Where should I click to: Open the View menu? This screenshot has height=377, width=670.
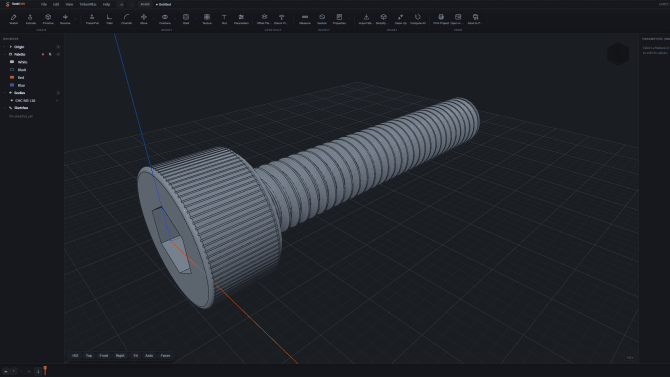[69, 4]
